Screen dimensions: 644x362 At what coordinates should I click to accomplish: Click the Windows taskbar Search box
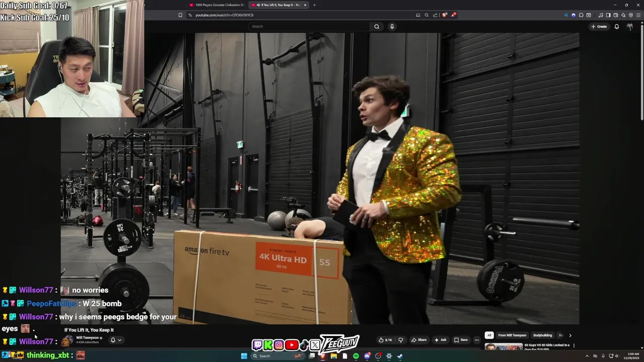(278, 356)
